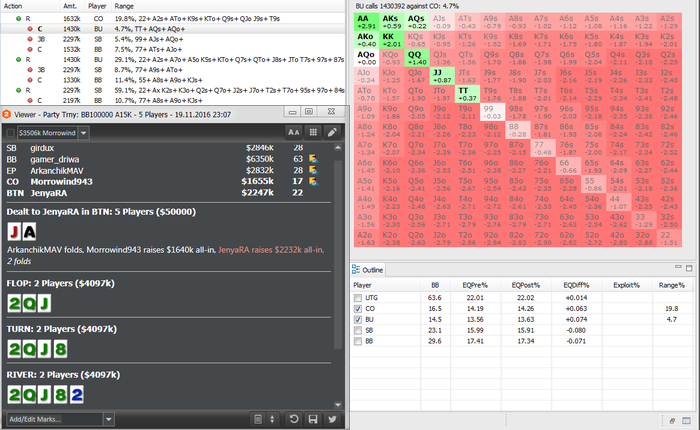700x430 pixels.
Task: Click the font size AA icon
Action: [293, 132]
